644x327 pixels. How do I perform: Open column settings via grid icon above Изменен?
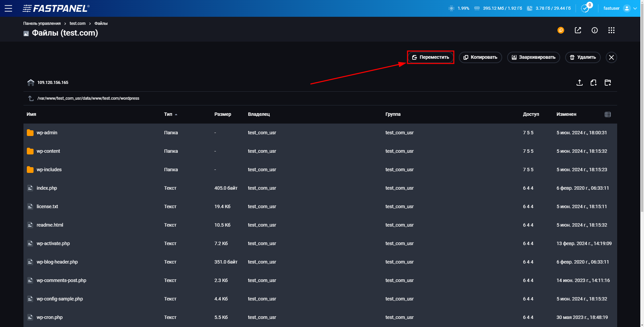click(x=607, y=114)
